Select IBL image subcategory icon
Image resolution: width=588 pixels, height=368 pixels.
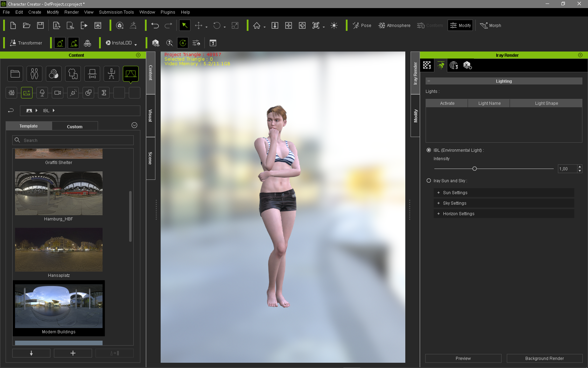(x=27, y=93)
